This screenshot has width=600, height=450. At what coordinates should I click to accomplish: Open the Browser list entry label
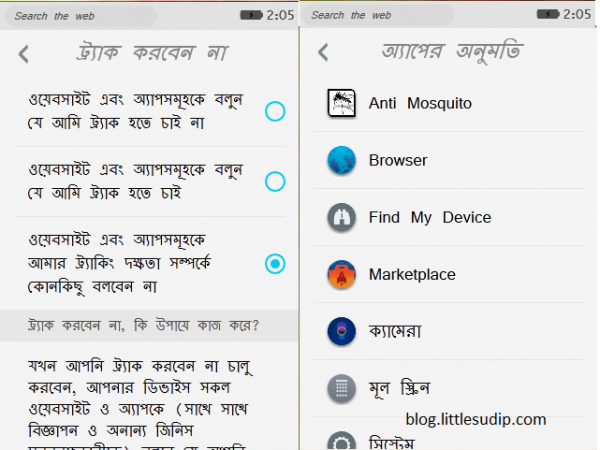398,160
